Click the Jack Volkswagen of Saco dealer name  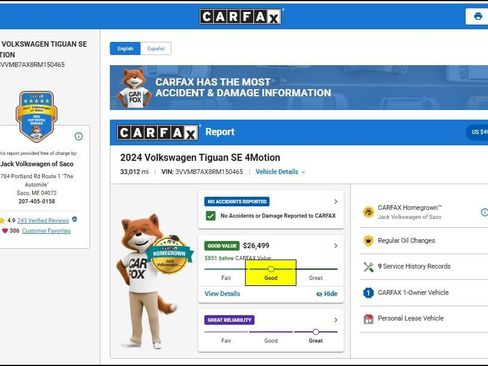pos(37,164)
